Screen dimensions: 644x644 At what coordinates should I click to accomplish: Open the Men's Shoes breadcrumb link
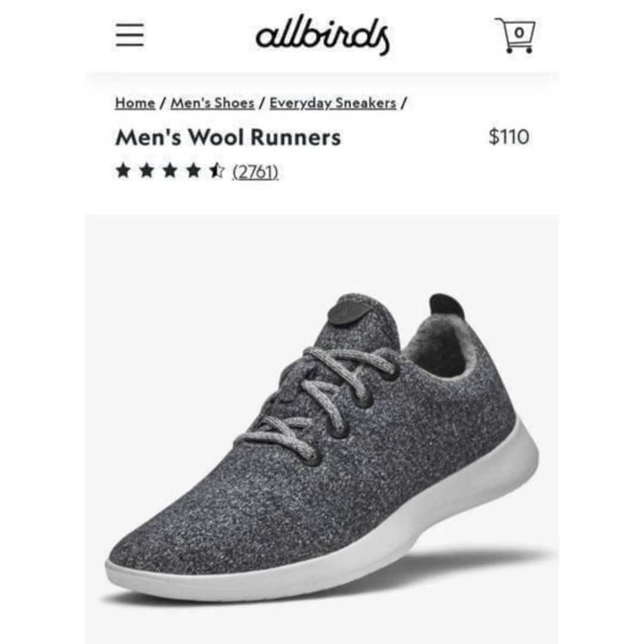coord(212,103)
